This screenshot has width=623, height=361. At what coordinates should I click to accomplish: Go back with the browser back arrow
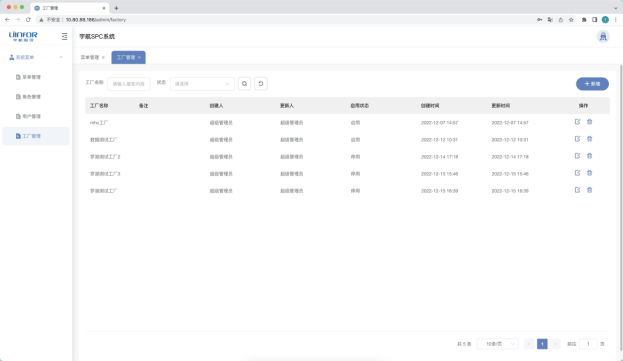click(x=7, y=19)
